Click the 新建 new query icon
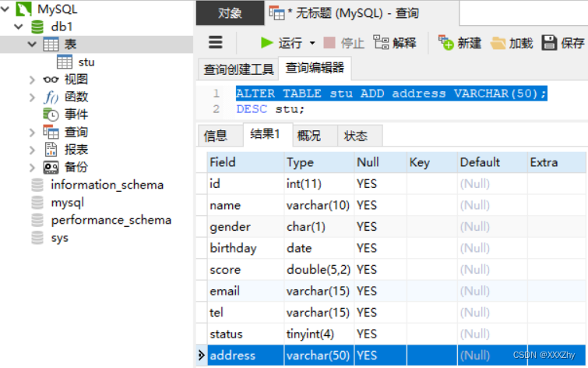The image size is (588, 368). click(446, 42)
